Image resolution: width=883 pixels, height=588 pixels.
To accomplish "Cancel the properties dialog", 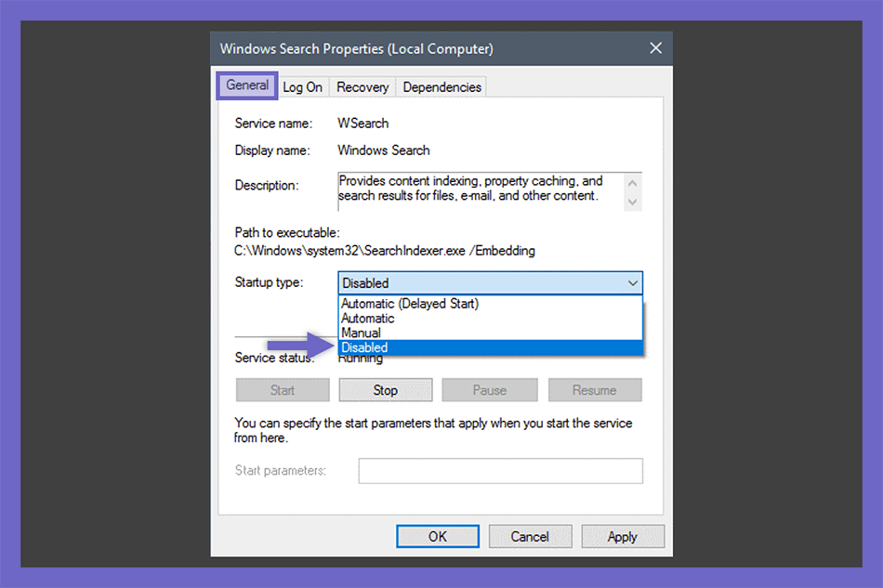I will [530, 536].
